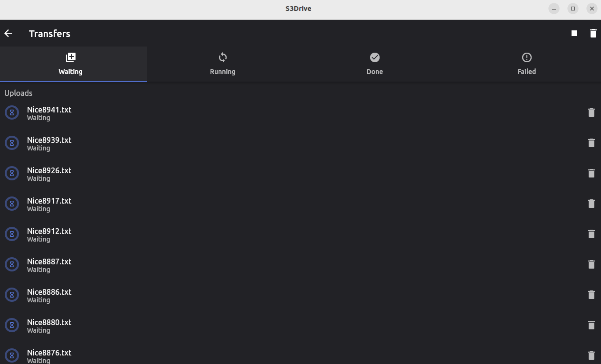This screenshot has width=601, height=364.
Task: Choose the Nice8887.txt row label
Action: [49, 261]
